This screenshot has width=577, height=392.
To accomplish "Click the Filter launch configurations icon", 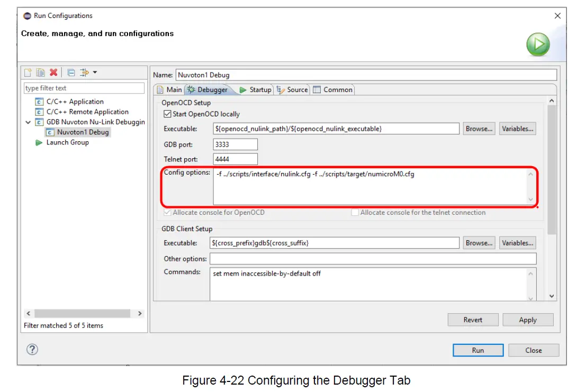I will [x=84, y=72].
